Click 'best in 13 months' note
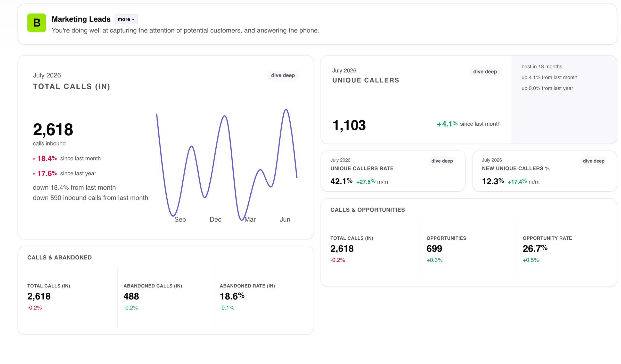 point(542,66)
